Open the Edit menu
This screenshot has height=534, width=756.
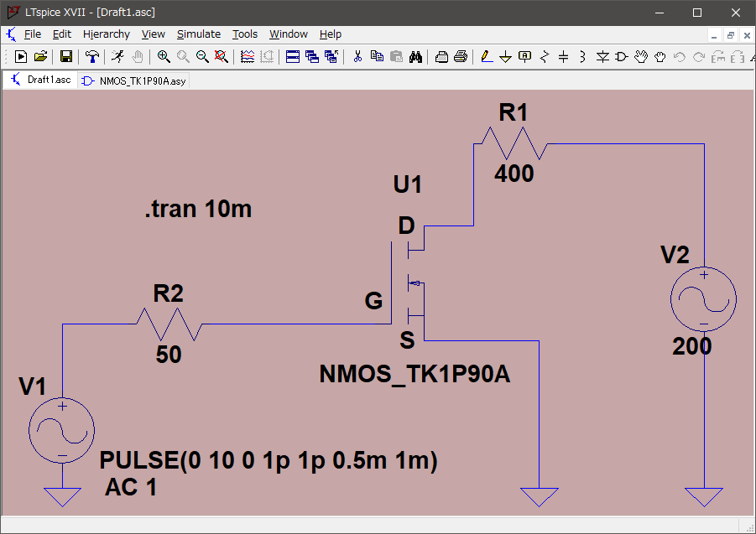tap(62, 34)
